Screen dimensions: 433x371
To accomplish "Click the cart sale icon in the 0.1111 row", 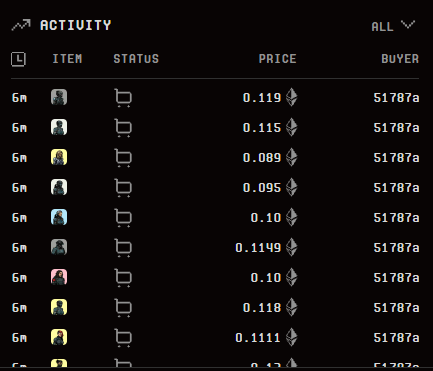I will pyautogui.click(x=123, y=338).
